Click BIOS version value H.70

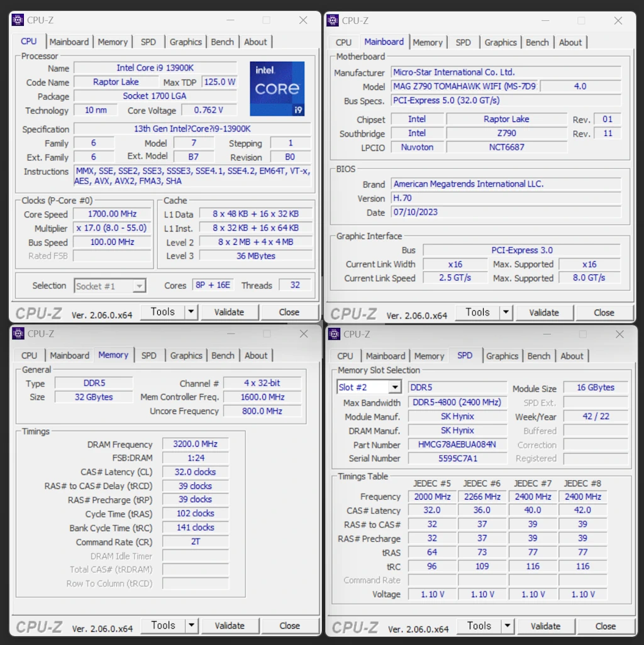[x=506, y=198]
